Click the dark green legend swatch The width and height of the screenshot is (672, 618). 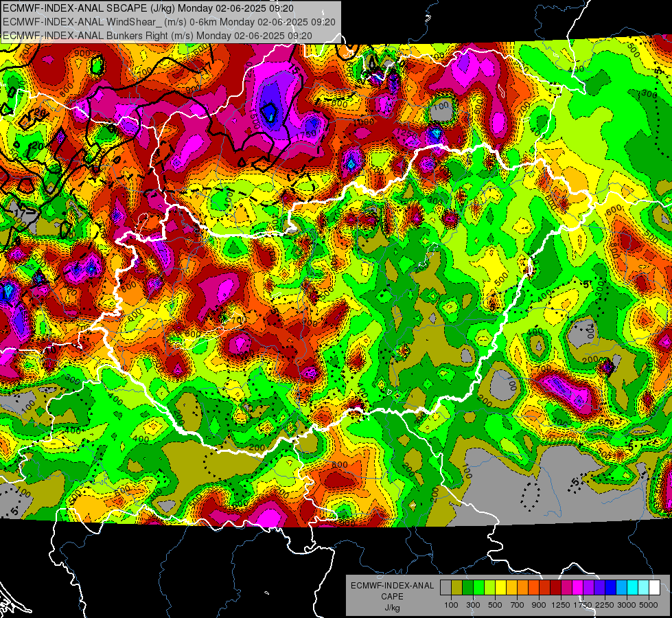[467, 587]
